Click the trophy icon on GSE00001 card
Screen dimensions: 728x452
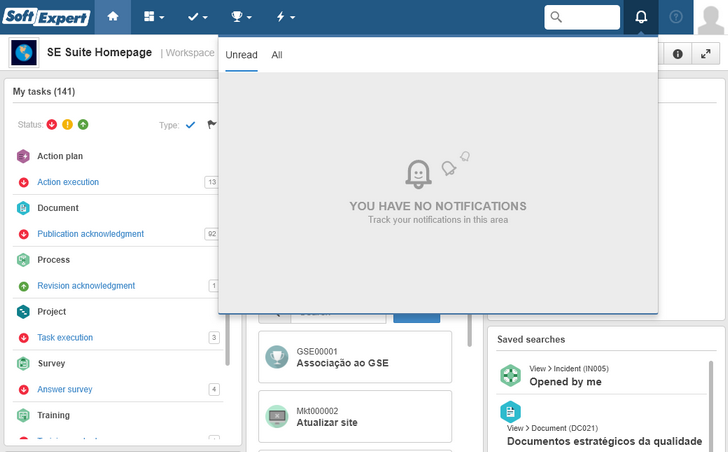pyautogui.click(x=277, y=357)
